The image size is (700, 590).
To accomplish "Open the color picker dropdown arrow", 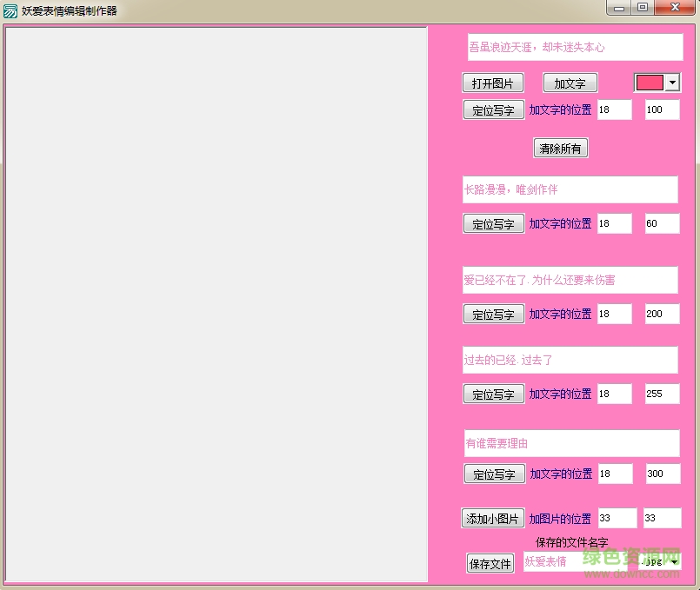I will tap(672, 83).
